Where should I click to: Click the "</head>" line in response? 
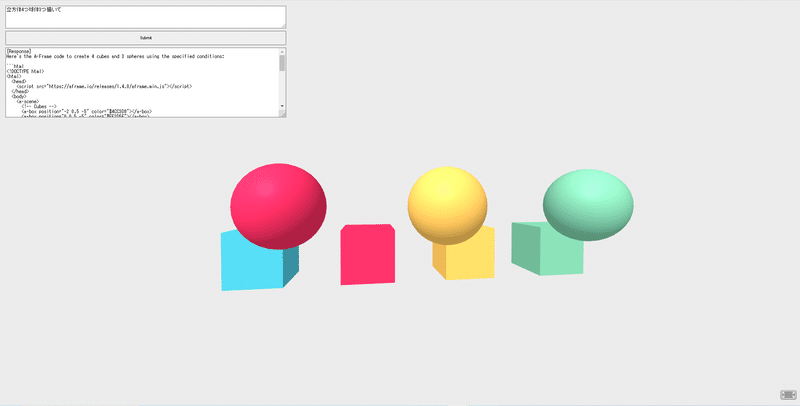coord(20,91)
